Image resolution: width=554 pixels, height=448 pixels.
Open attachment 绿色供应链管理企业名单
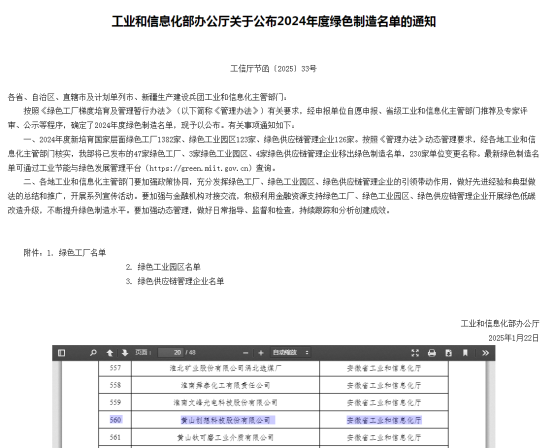pos(181,281)
